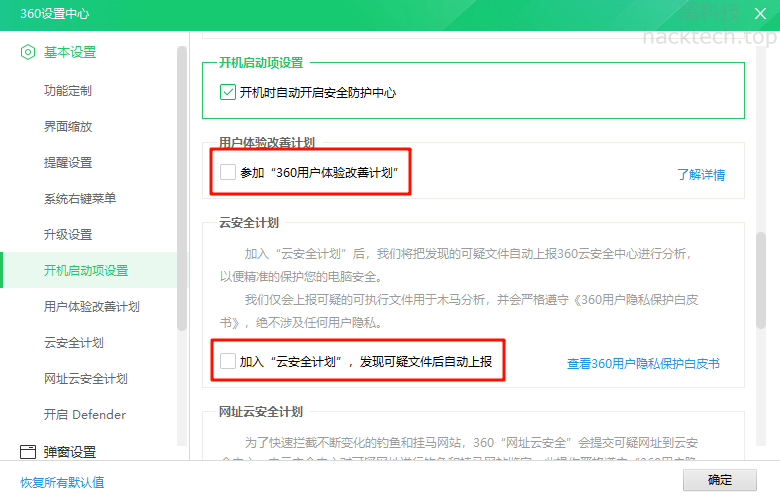Jump to 用户体验改善计划 sidebar item
This screenshot has width=780, height=500.
coord(92,307)
